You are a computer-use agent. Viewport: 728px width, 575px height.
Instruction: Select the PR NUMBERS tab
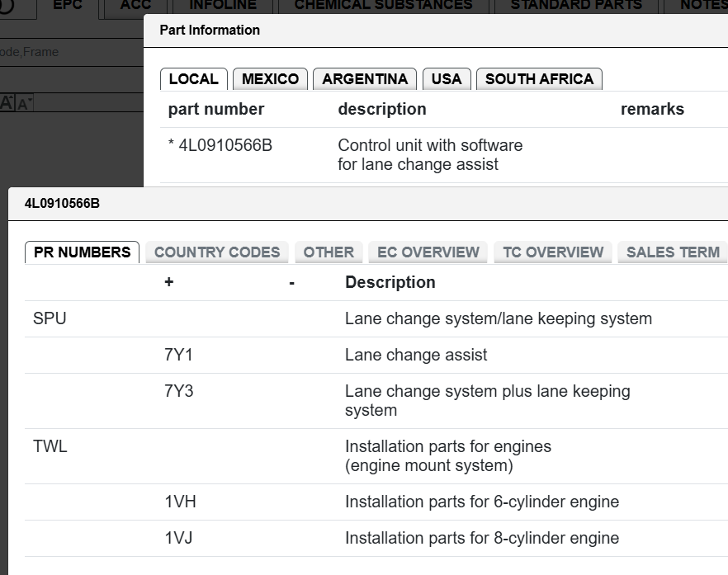point(83,252)
